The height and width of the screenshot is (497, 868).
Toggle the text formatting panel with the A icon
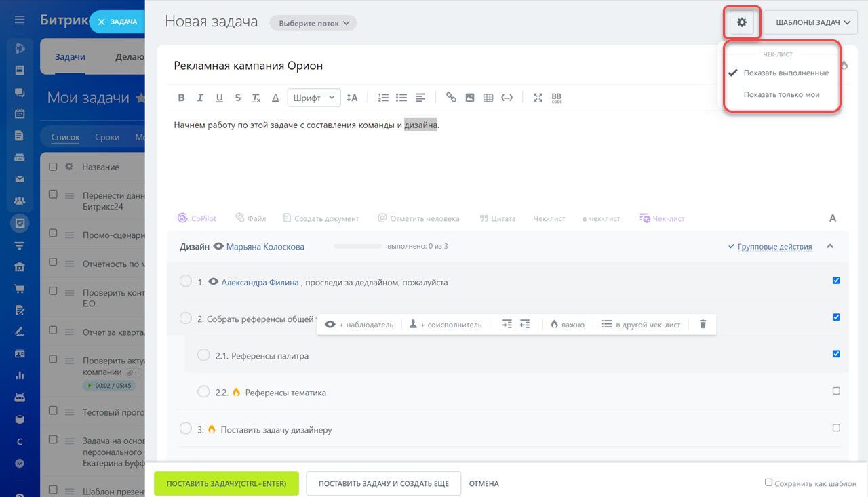pos(833,218)
